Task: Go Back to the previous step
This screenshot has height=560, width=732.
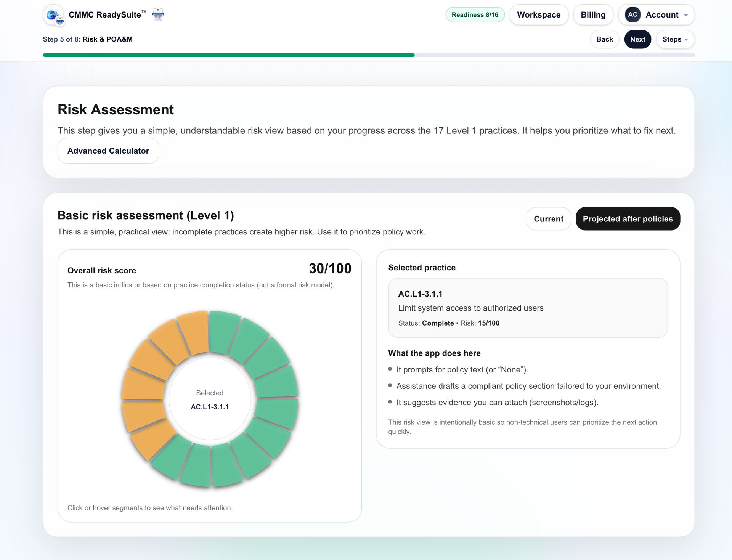Action: tap(605, 39)
